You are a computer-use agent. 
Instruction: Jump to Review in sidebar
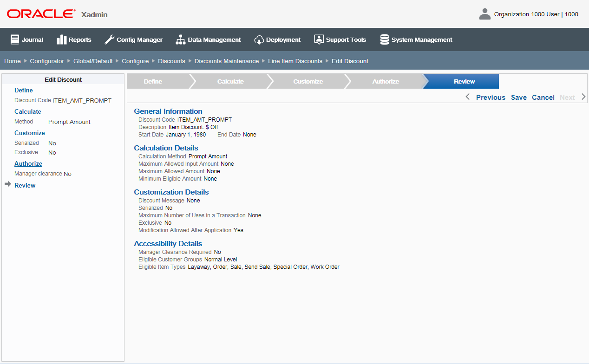coord(25,185)
